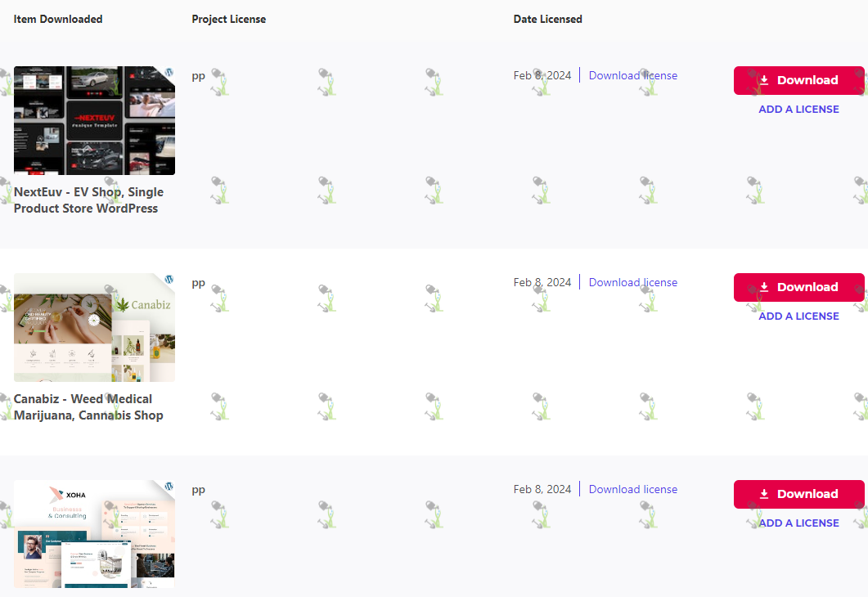The image size is (868, 597).
Task: Click WordPress badge on Canabiz thumbnail
Action: (169, 279)
